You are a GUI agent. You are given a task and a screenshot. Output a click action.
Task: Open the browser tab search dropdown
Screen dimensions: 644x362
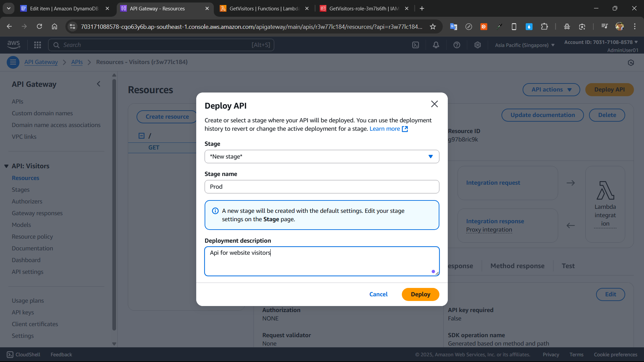[x=9, y=8]
